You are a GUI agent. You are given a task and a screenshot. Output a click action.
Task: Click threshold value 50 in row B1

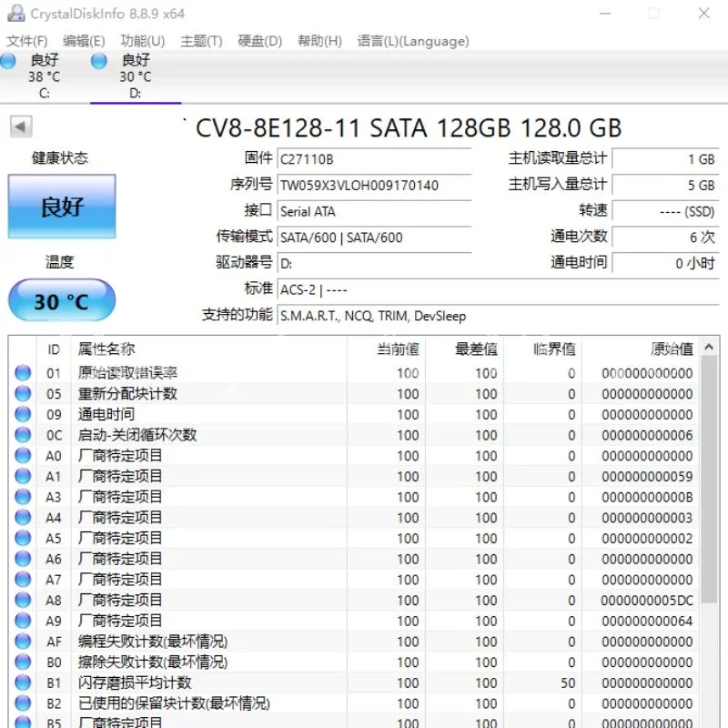tap(568, 683)
